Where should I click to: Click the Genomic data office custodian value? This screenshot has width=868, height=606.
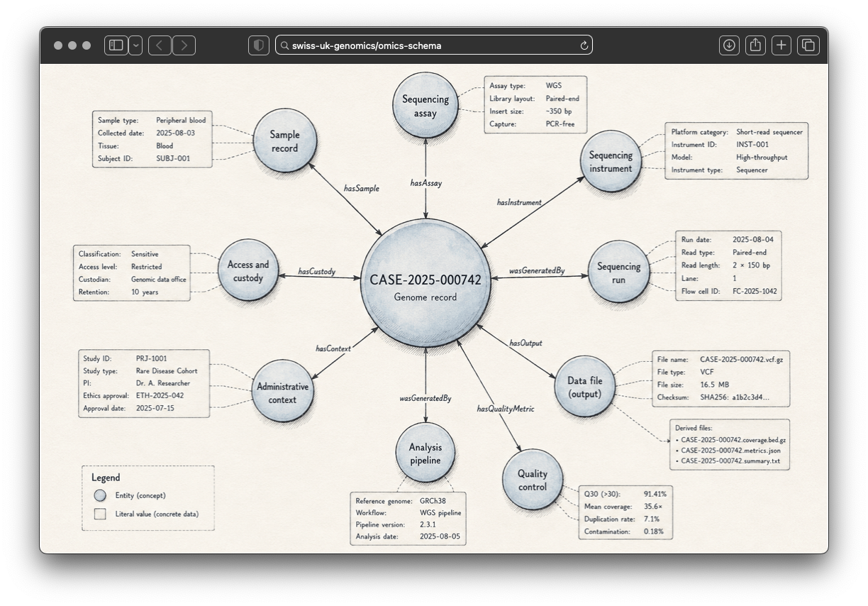159,280
